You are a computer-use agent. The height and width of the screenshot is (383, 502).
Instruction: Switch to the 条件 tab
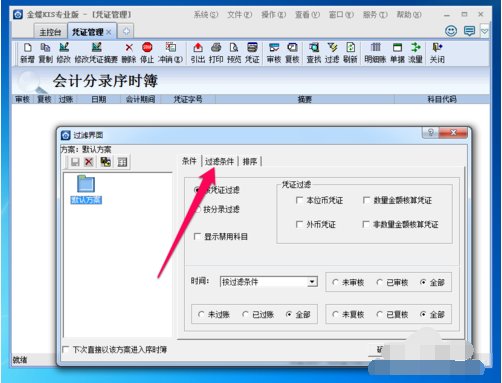point(189,161)
